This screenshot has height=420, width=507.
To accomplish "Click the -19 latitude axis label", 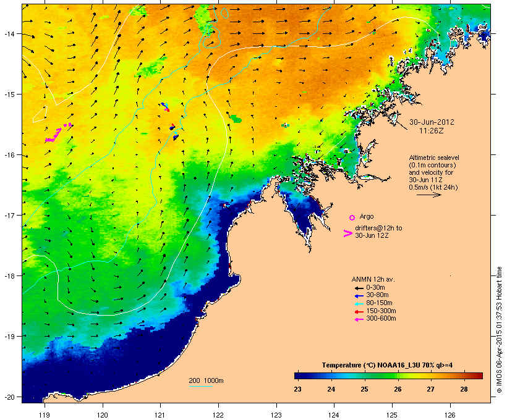I will coord(9,337).
